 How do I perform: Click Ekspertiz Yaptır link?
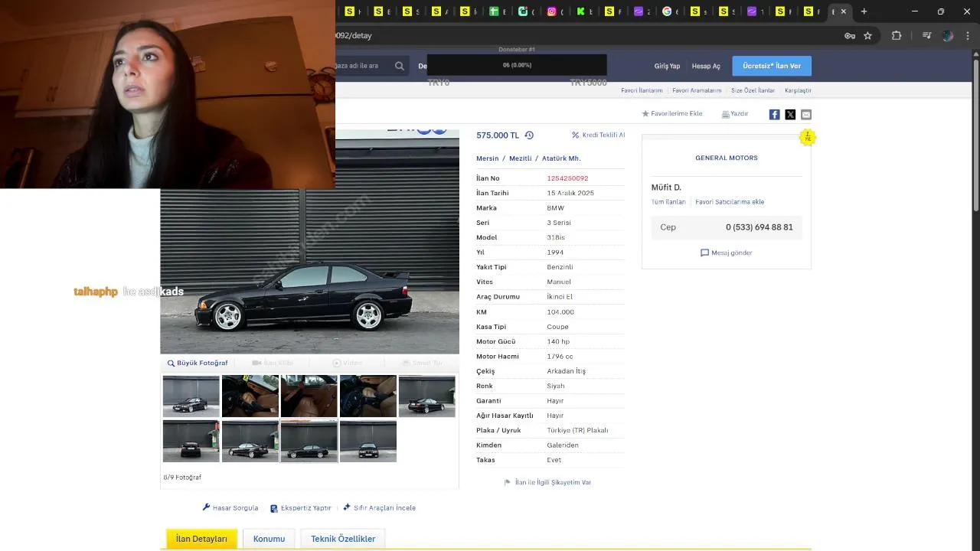(x=300, y=508)
